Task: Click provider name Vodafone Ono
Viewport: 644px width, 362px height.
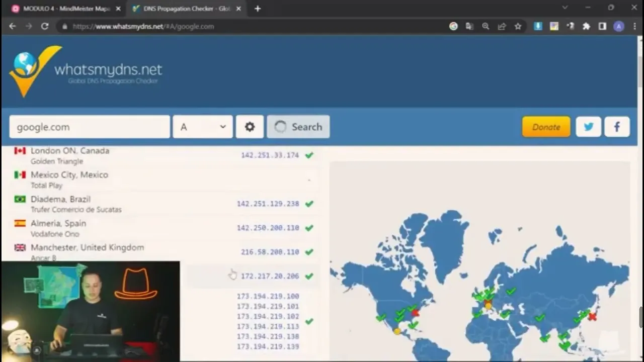Action: [x=55, y=234]
